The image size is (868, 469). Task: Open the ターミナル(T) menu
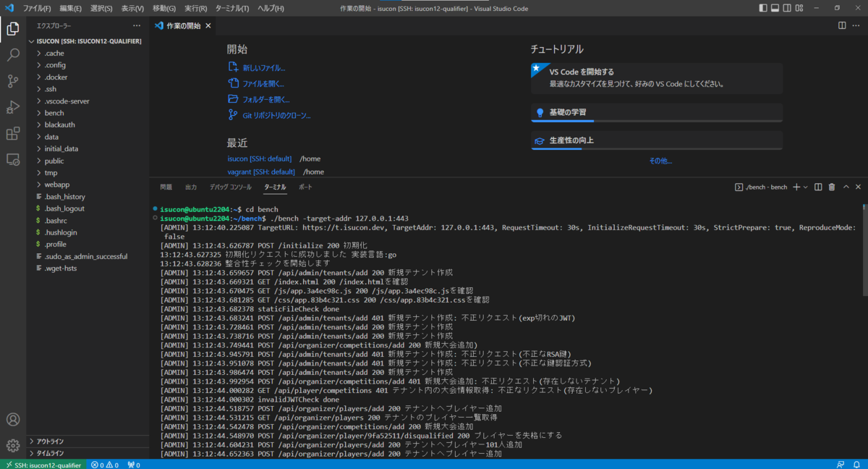[231, 8]
